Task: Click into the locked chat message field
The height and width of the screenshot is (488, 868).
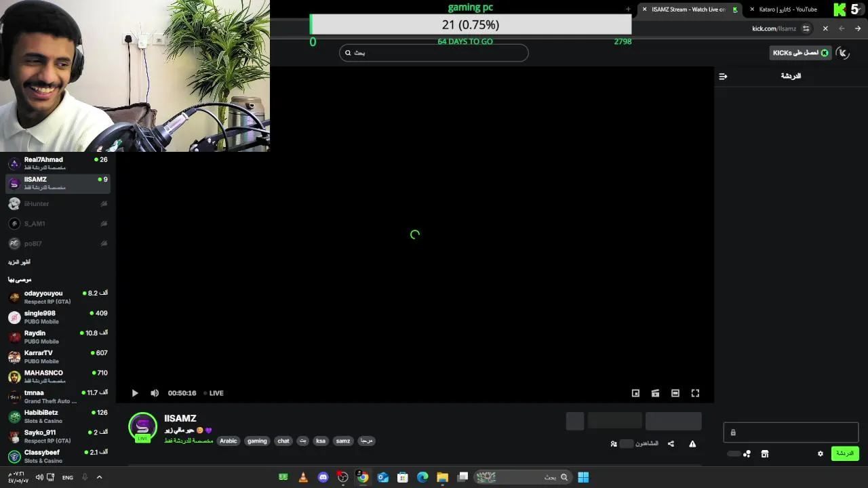Action: (x=791, y=432)
